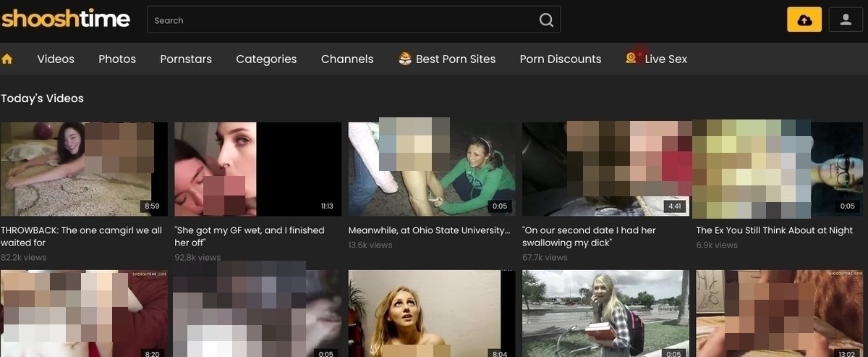The width and height of the screenshot is (868, 357).
Task: Click the magnifying glass search icon
Action: pyautogui.click(x=546, y=20)
